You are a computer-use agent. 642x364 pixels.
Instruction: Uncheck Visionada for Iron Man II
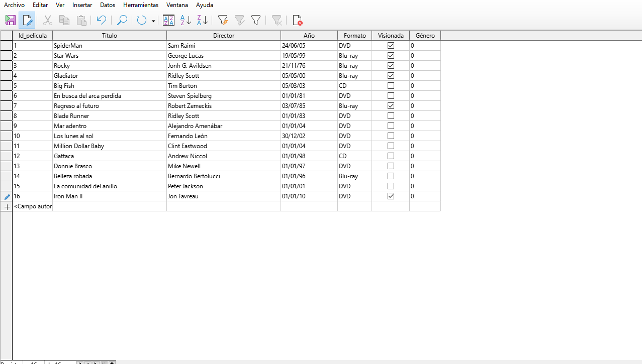click(x=391, y=196)
